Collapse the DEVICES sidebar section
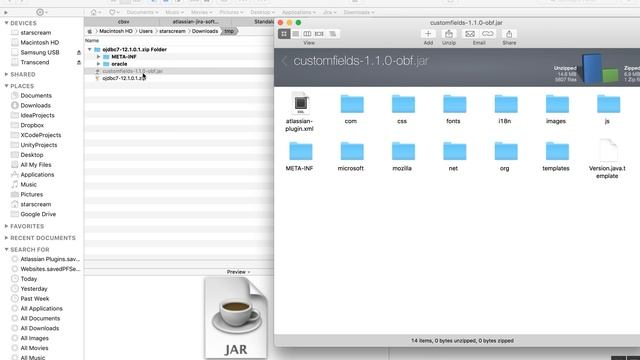640x360 pixels. 6,23
